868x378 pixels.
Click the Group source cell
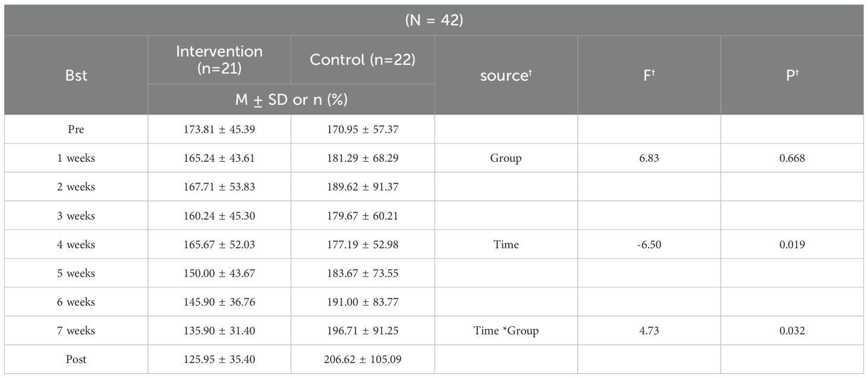click(x=505, y=158)
